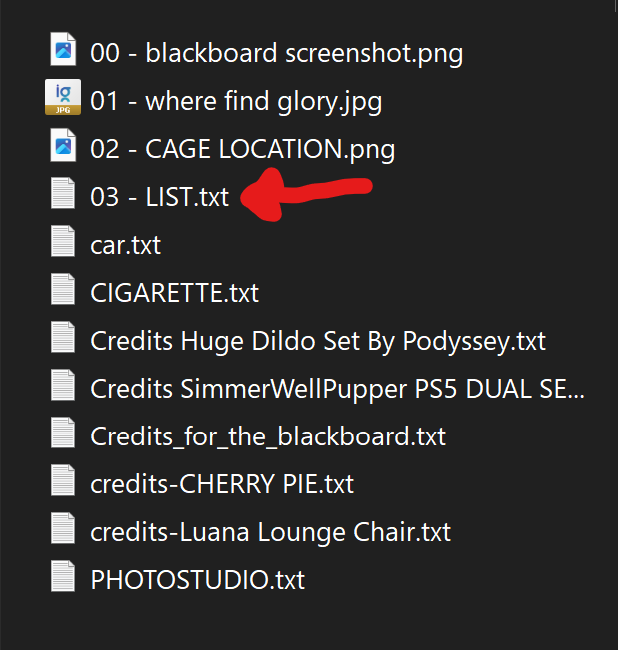This screenshot has height=650, width=618.
Task: Select the file name 00 - blackboard screenshot.png
Action: pos(276,53)
